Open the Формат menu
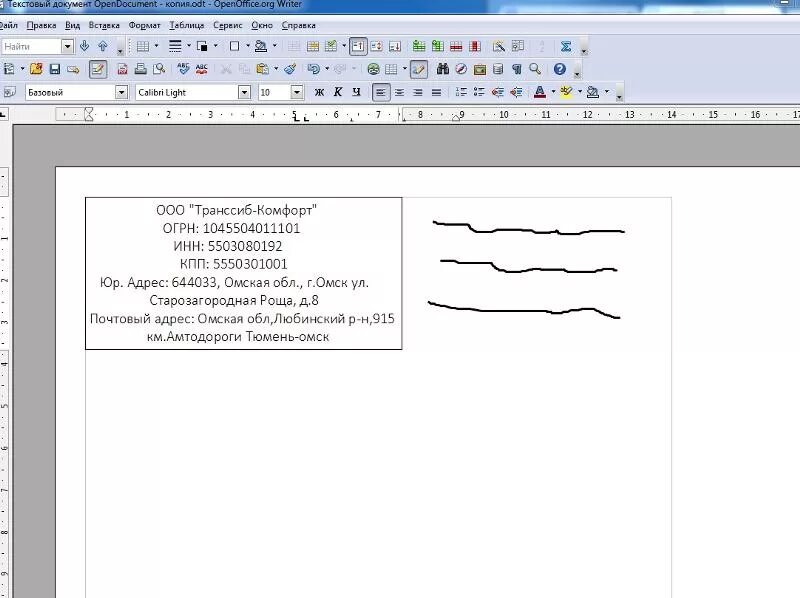Viewport: 800px width, 598px height. pos(144,25)
